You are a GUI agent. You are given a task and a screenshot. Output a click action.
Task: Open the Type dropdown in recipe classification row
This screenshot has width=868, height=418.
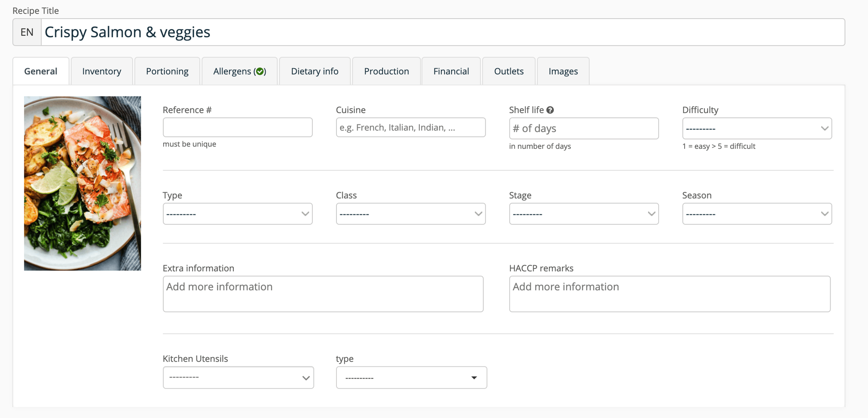pos(238,214)
